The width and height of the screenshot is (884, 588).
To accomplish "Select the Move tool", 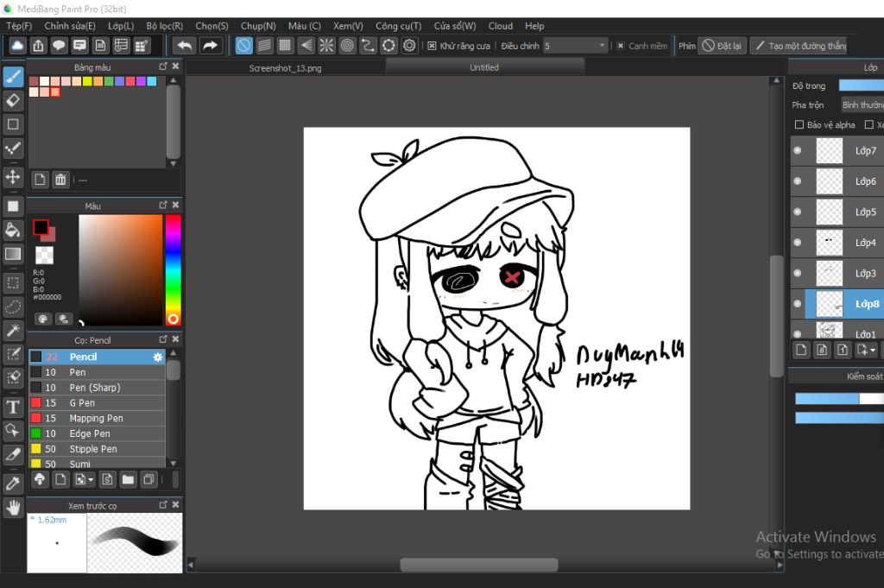I will 13,177.
